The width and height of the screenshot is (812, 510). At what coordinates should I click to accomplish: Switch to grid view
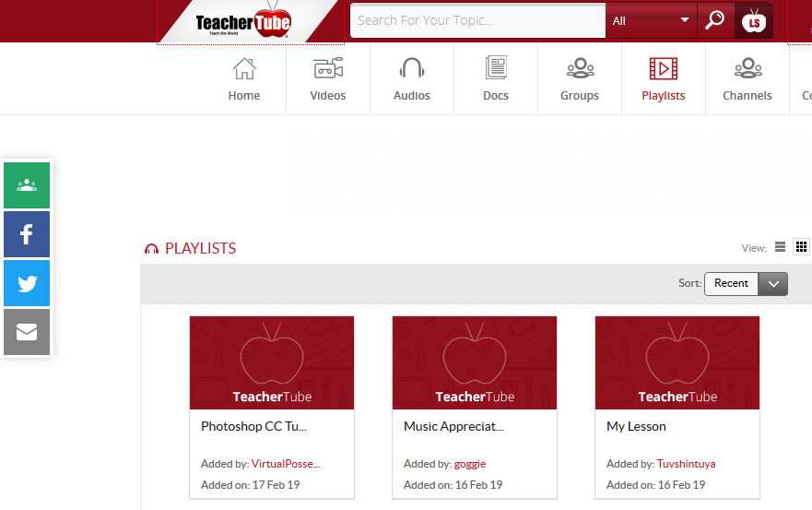coord(801,247)
